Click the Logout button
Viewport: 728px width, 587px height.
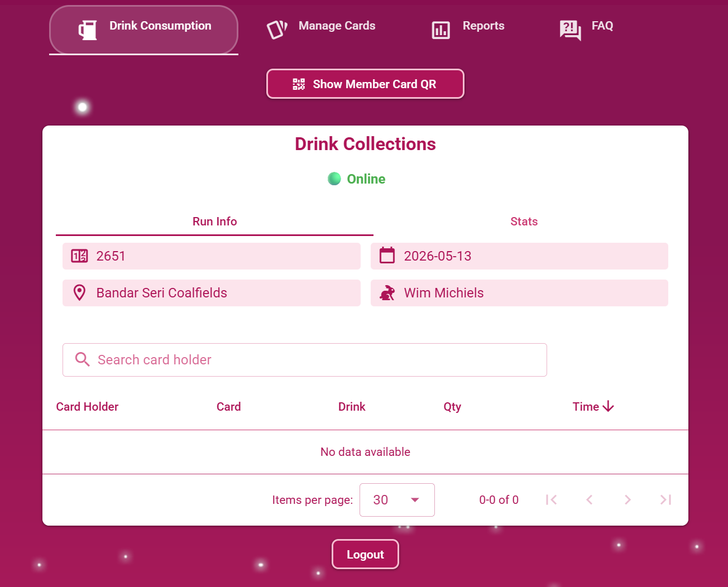[x=365, y=554]
